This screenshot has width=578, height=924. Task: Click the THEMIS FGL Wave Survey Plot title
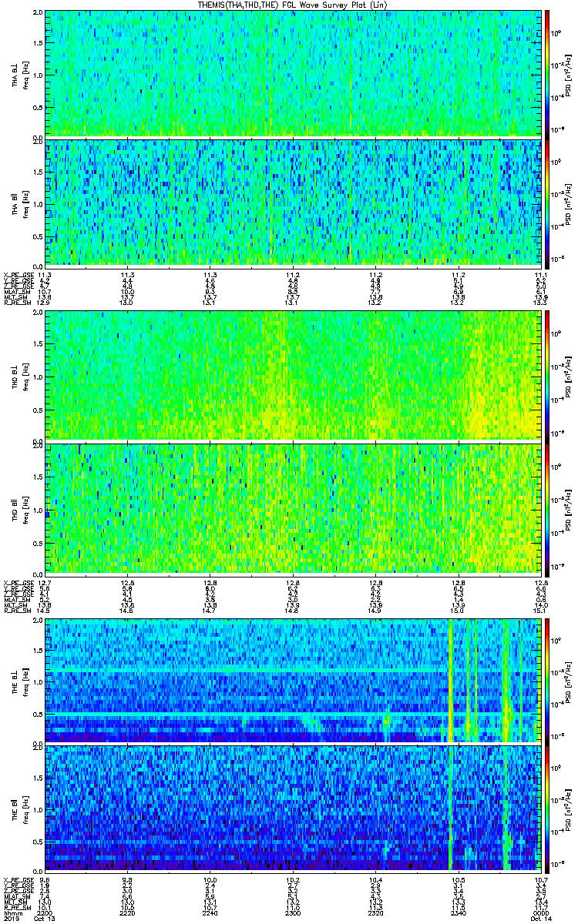click(294, 5)
